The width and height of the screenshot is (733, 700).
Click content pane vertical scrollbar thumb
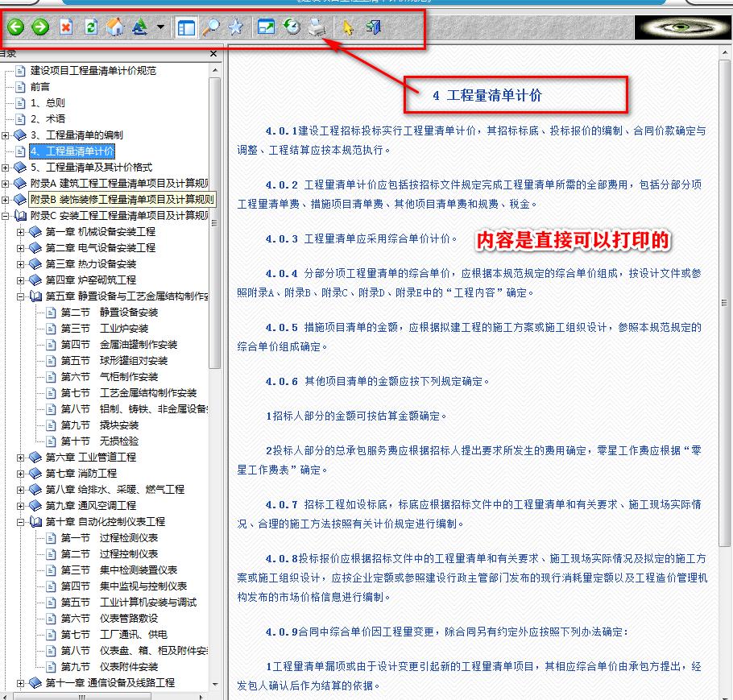[725, 303]
